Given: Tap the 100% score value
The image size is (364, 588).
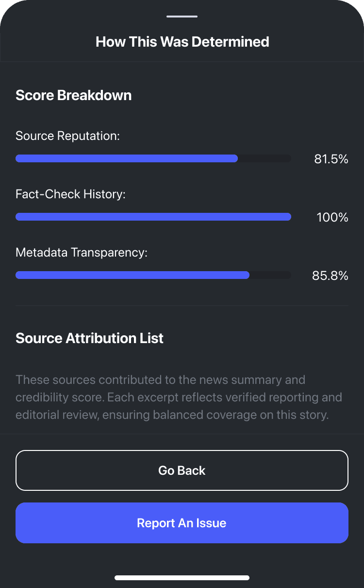Looking at the screenshot, I should [x=332, y=217].
